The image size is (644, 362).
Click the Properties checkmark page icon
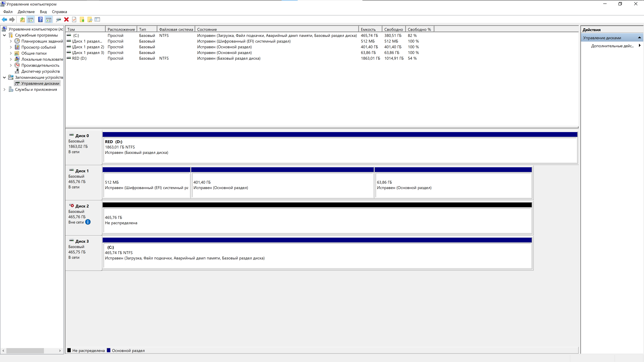pyautogui.click(x=74, y=19)
